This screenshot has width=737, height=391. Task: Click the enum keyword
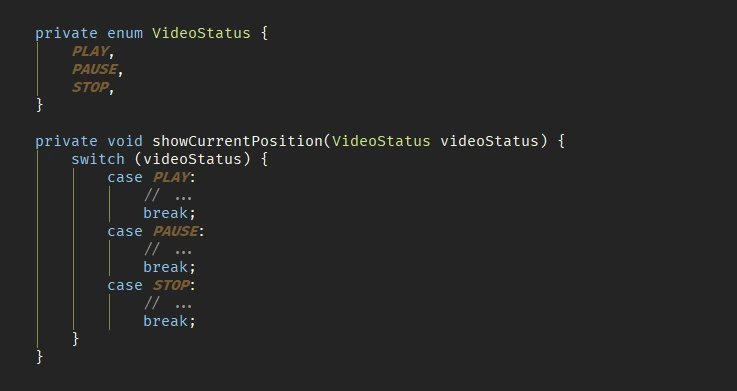click(125, 33)
